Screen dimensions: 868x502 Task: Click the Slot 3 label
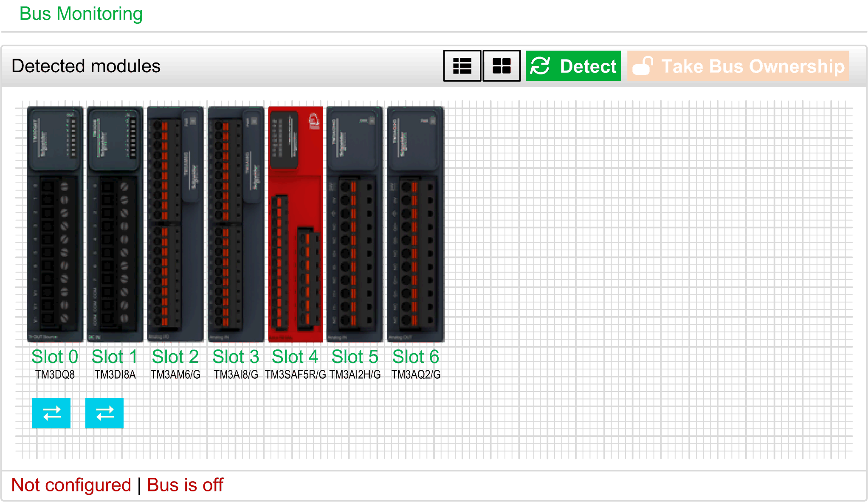pyautogui.click(x=236, y=357)
